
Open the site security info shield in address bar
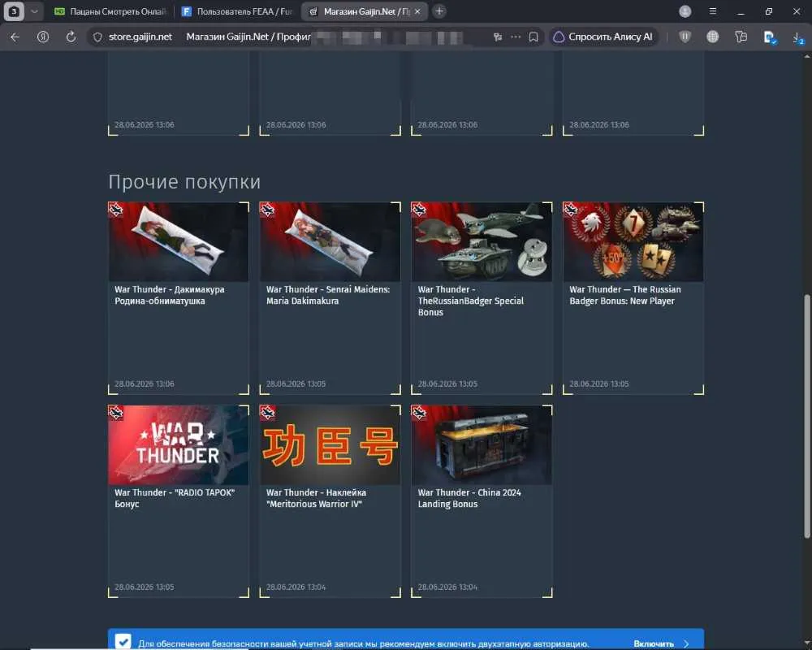[x=97, y=37]
